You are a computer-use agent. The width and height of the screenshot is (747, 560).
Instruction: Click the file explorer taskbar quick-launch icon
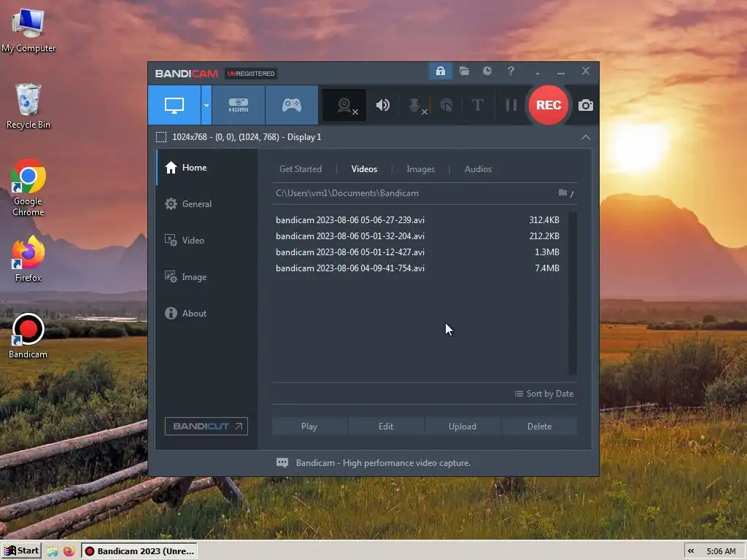pyautogui.click(x=53, y=551)
